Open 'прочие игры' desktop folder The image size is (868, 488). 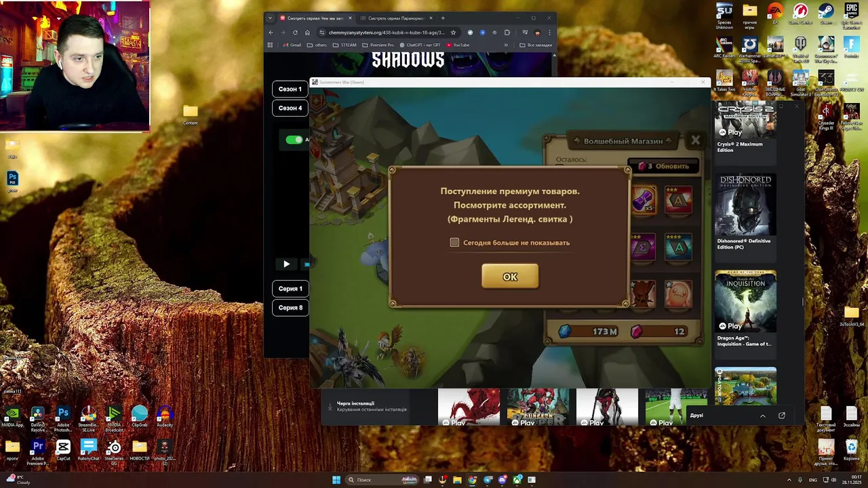(x=750, y=16)
